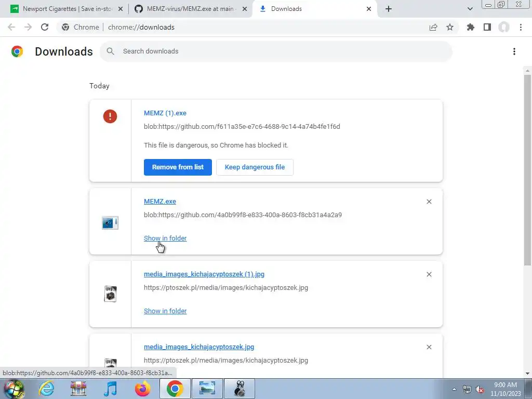Launch Firefox from the taskbar
The width and height of the screenshot is (532, 399).
pyautogui.click(x=142, y=389)
